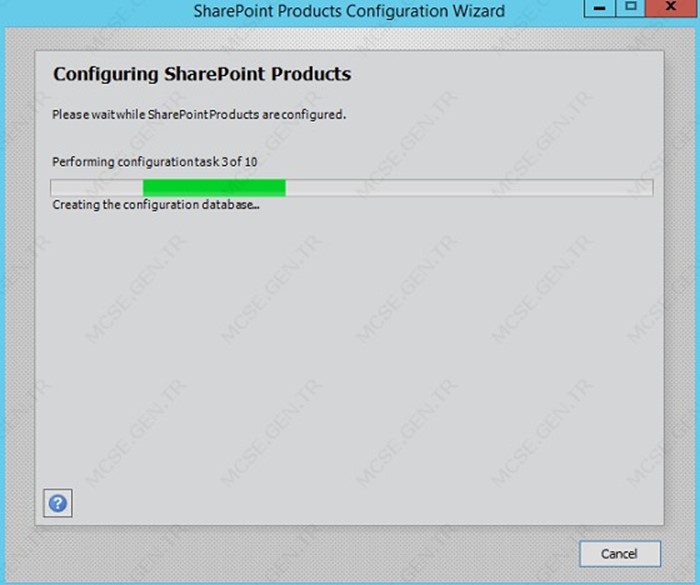Click the green filled progress bar segment
This screenshot has height=585, width=700.
click(x=214, y=188)
